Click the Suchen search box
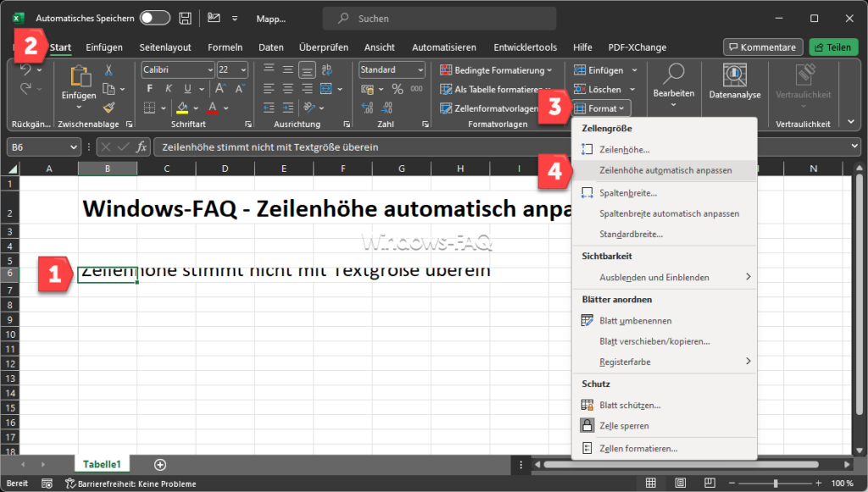 tap(439, 19)
